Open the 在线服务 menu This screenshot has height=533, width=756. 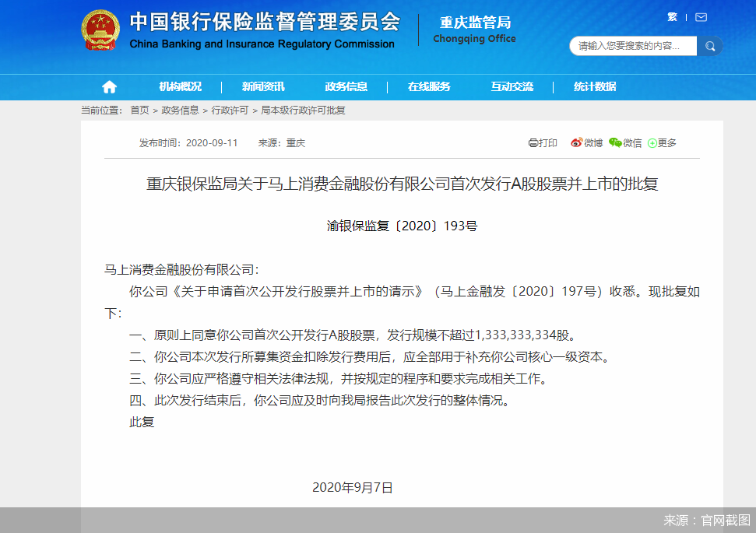[x=429, y=86]
